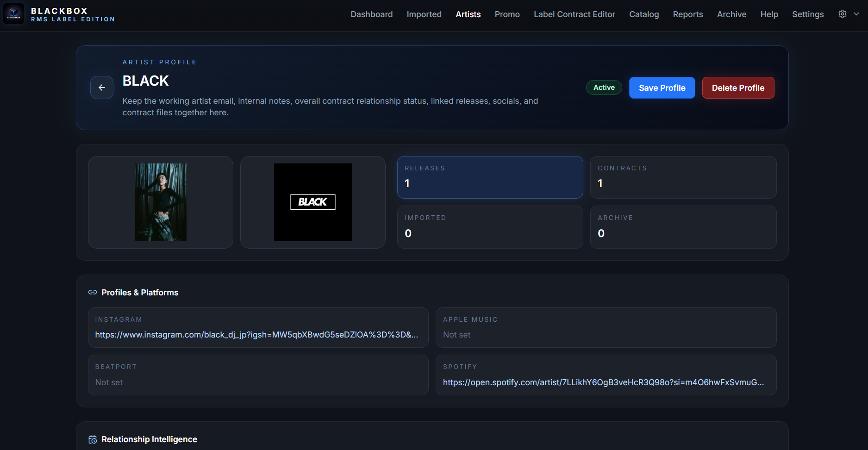Click the Relationship Intelligence calendar icon
868x450 pixels.
[x=93, y=439]
